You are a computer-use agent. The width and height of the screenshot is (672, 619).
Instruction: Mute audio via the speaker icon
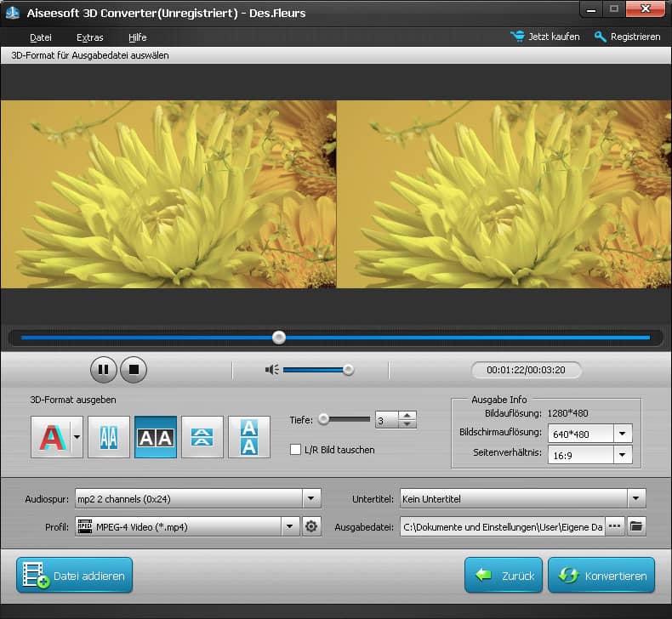[x=271, y=369]
